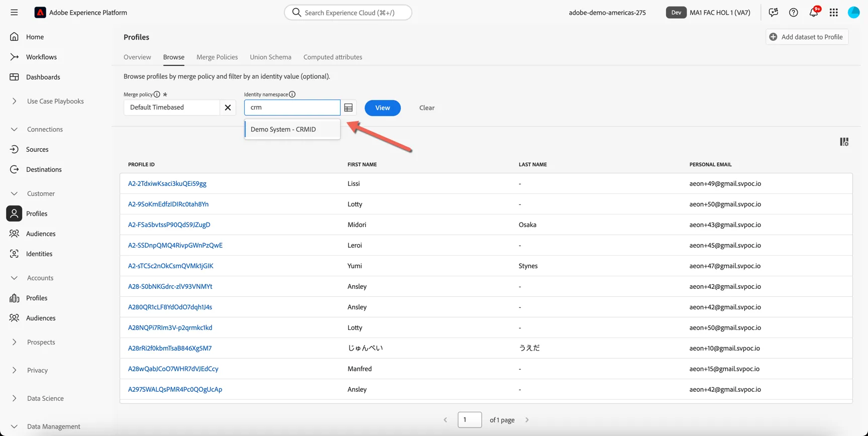Clear the Default Timebased merge policy
This screenshot has height=436, width=868.
click(228, 107)
